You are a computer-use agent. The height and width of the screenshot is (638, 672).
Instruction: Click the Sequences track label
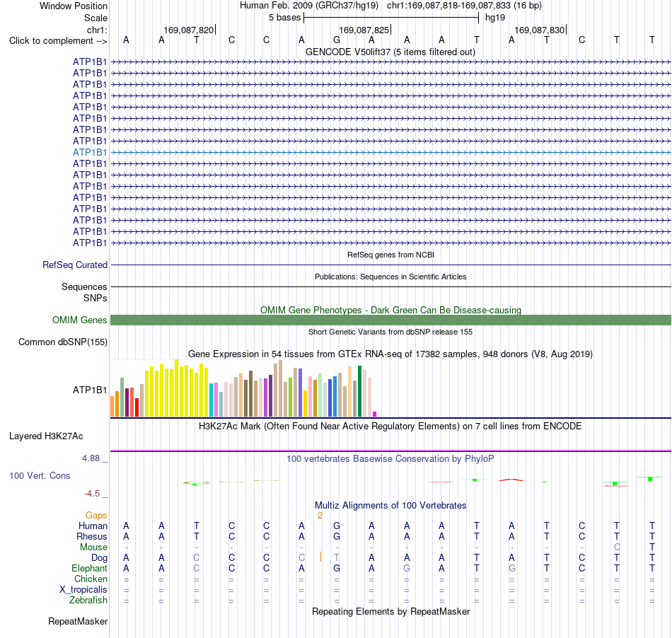pyautogui.click(x=84, y=286)
